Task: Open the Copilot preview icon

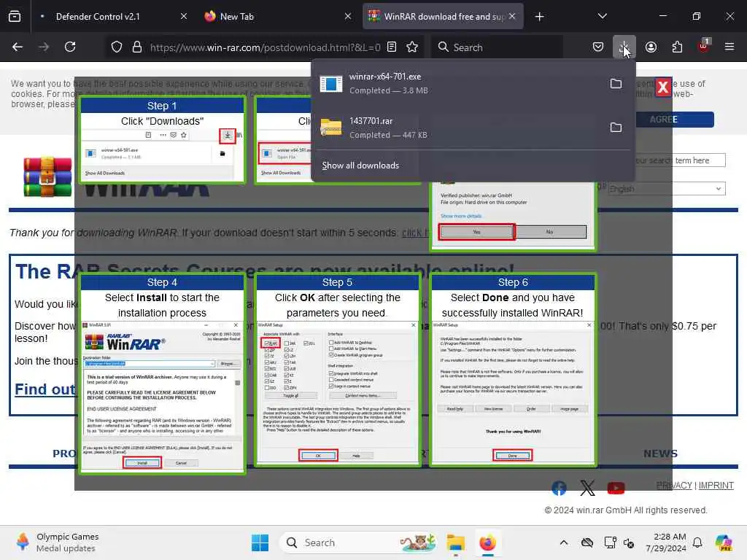Action: click(724, 542)
